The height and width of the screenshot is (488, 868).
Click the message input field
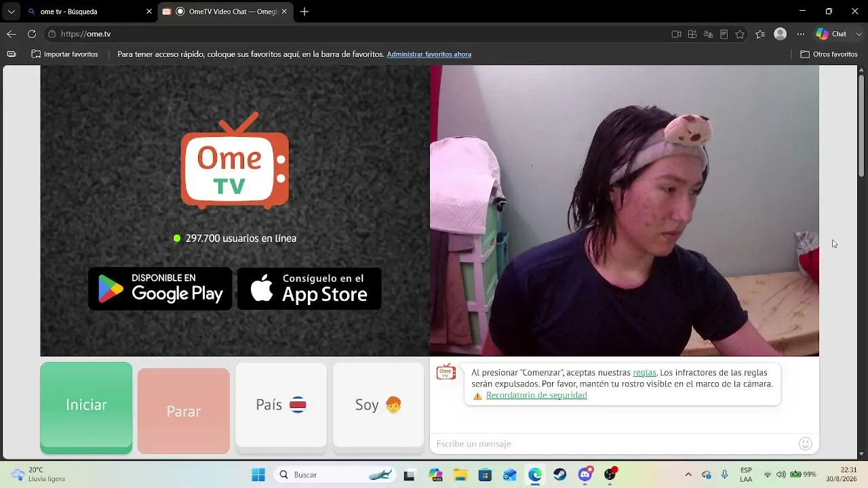point(614,444)
